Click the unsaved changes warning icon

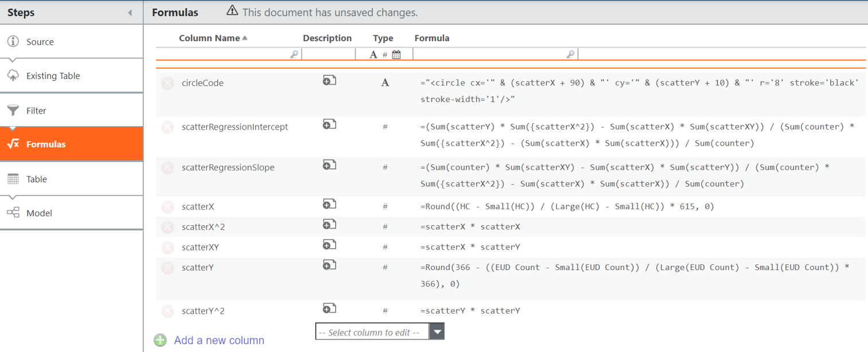[232, 11]
